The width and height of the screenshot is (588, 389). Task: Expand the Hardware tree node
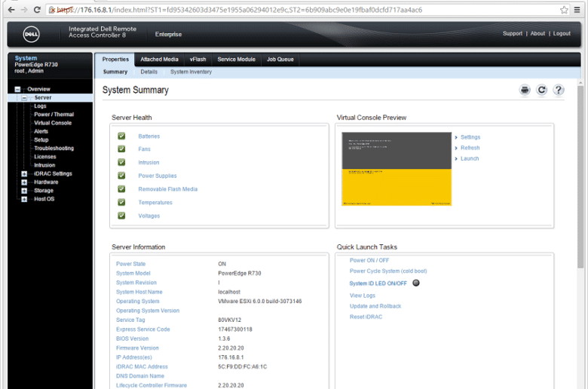click(24, 182)
